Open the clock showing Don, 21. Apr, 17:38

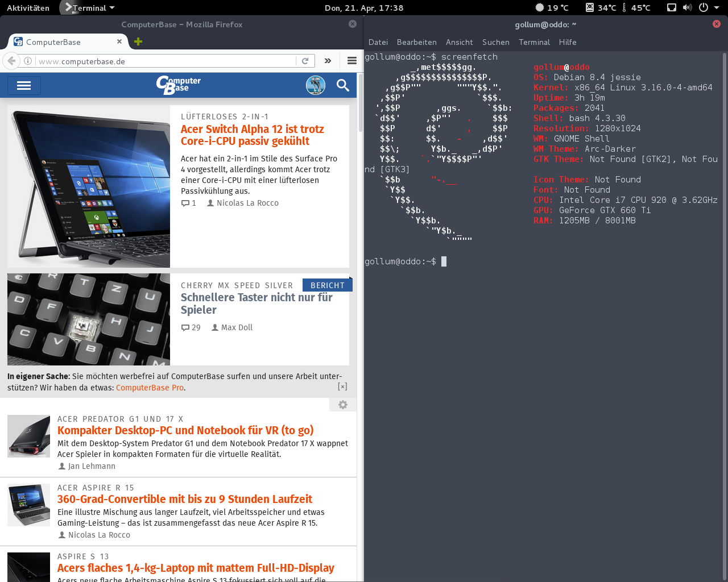click(364, 8)
